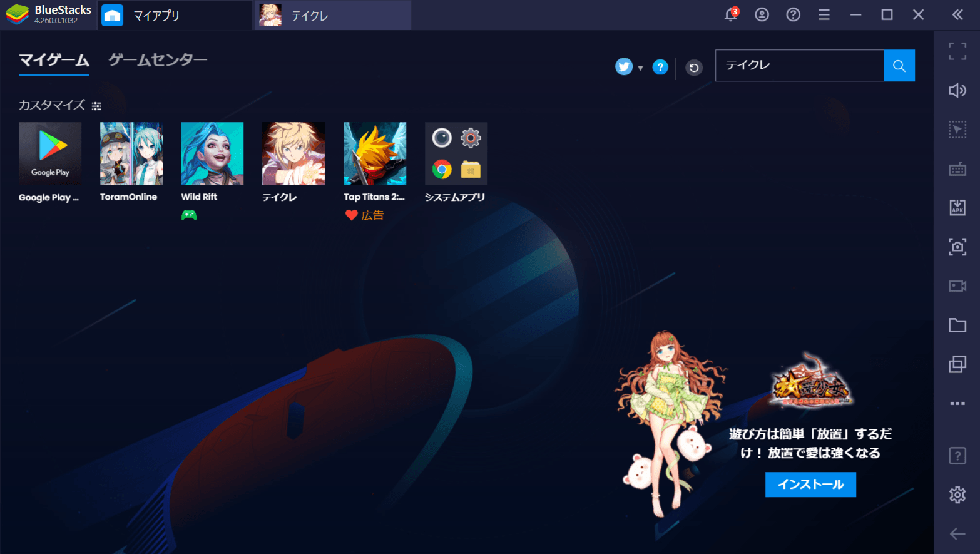Open the media folder icon in sidebar
This screenshot has height=554, width=980.
957,325
